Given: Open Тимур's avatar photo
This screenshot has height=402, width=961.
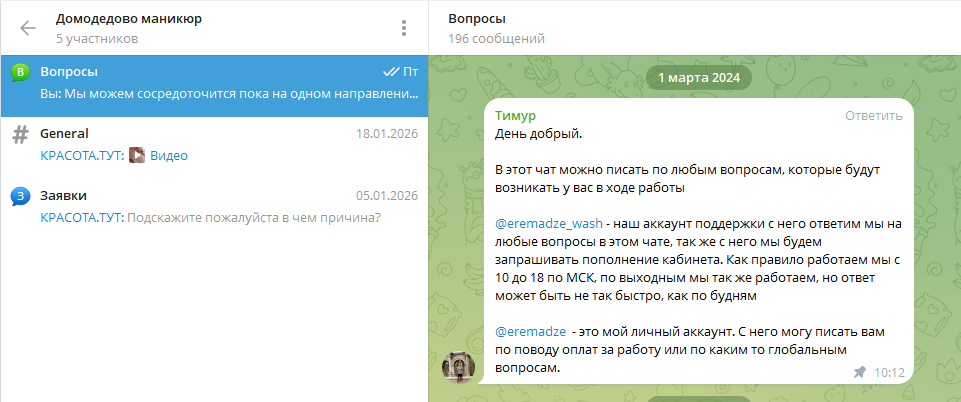Looking at the screenshot, I should [458, 367].
